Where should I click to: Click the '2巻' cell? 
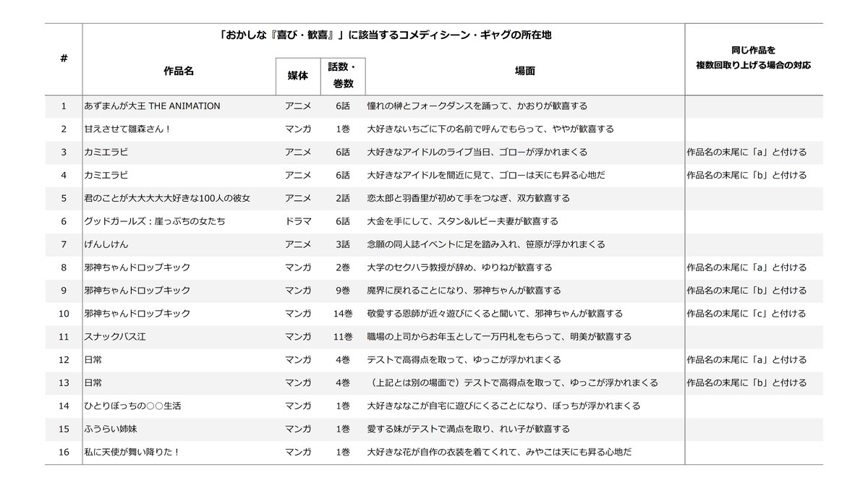[343, 267]
